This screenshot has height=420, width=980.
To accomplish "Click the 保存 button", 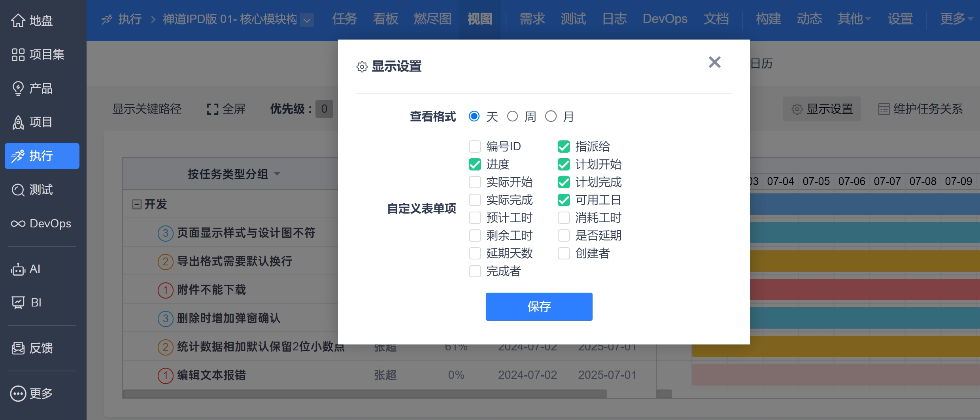I will coord(539,306).
